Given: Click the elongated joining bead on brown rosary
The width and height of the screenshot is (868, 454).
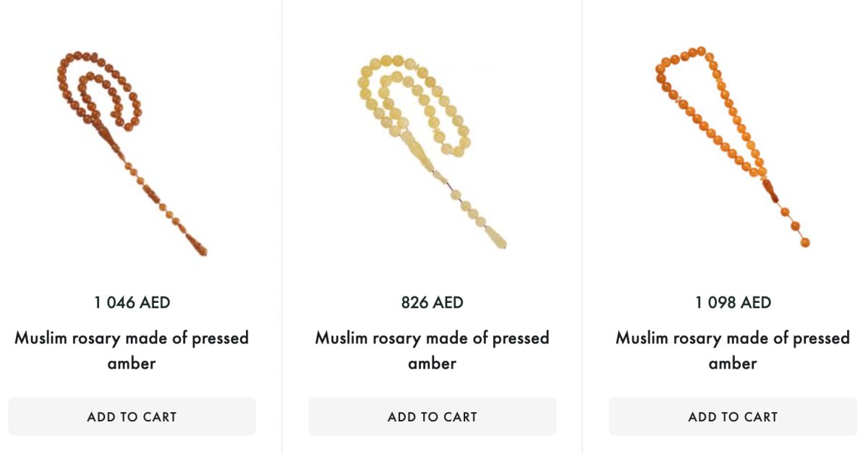Looking at the screenshot, I should pyautogui.click(x=109, y=137).
